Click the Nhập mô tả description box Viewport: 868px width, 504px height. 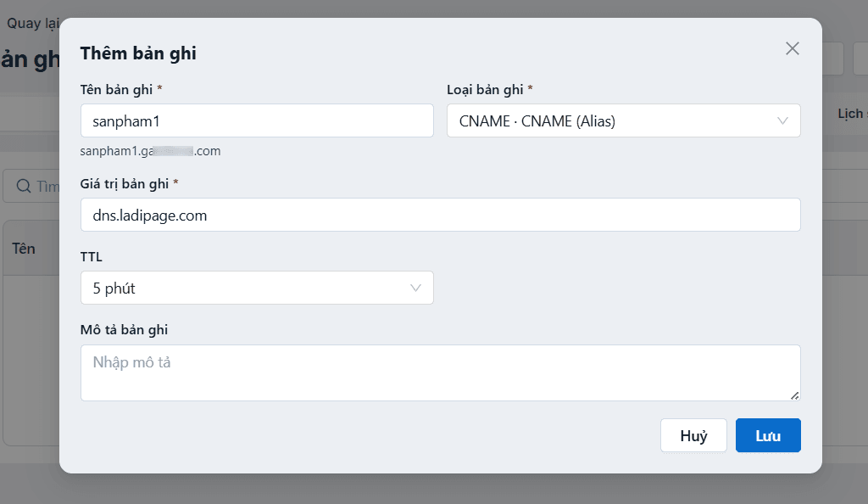[x=440, y=372]
